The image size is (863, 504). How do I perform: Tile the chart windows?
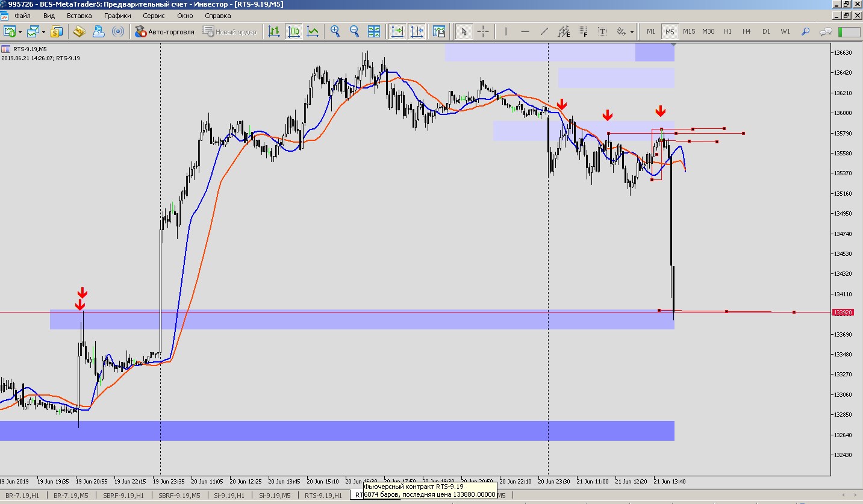pyautogui.click(x=374, y=31)
